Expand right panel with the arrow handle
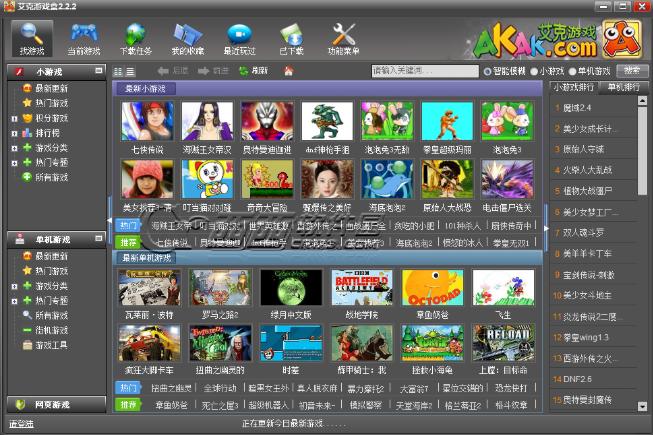This screenshot has height=435, width=653. click(x=546, y=228)
